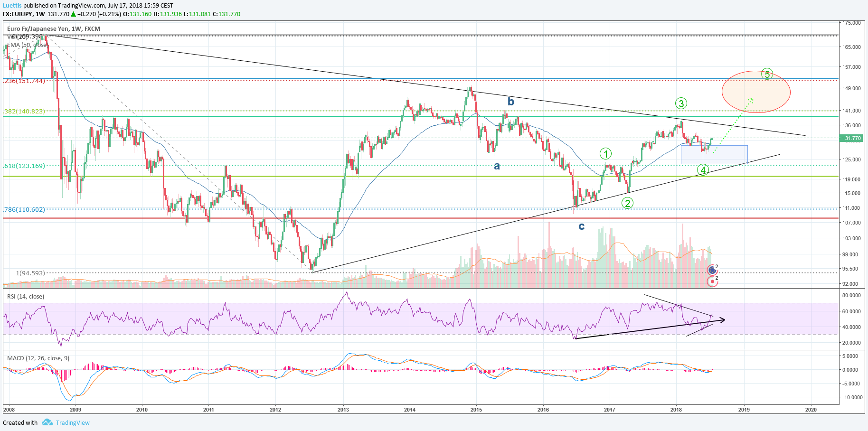Click the 40.0000 RSI axis label
This screenshot has width=868, height=431.
coord(851,327)
